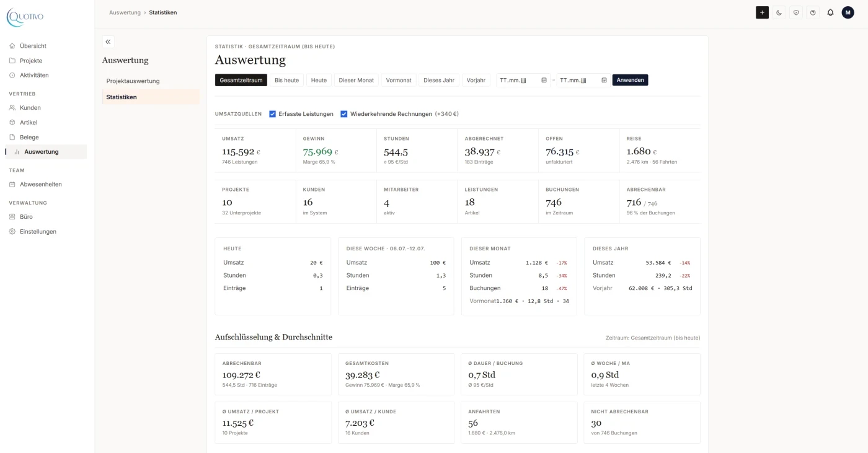This screenshot has height=453, width=868.
Task: Open Übersicht home icon in sidebar
Action: click(12, 46)
